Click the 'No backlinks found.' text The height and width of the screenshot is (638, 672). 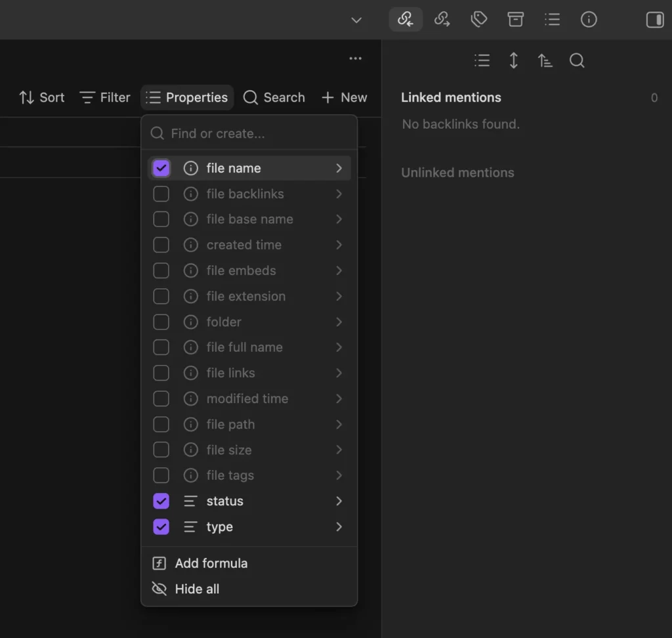point(461,124)
